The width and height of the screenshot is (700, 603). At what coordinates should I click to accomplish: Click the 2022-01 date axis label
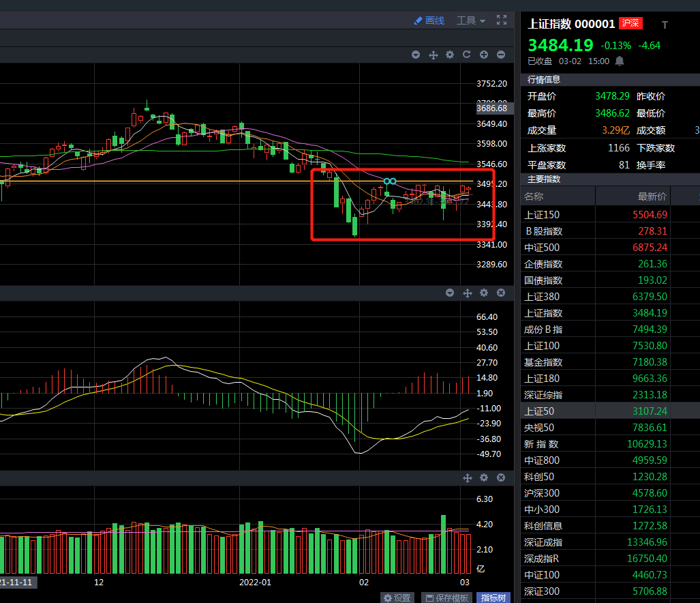(x=255, y=582)
